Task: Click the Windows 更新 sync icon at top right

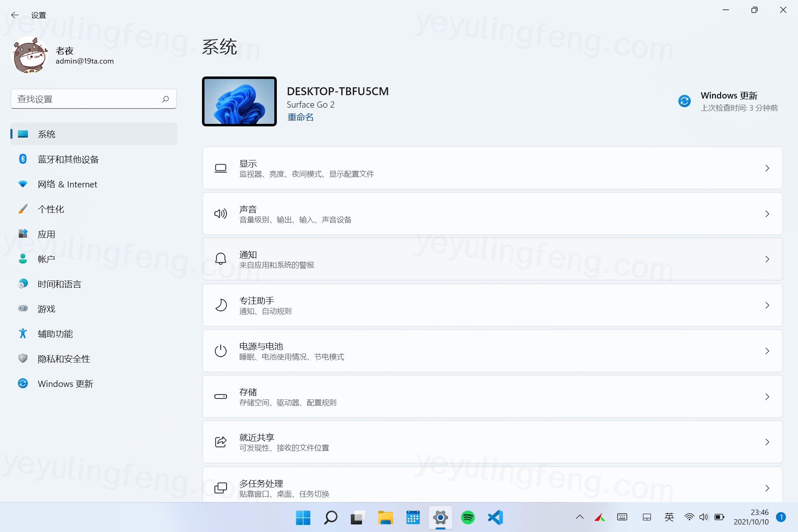Action: point(684,101)
